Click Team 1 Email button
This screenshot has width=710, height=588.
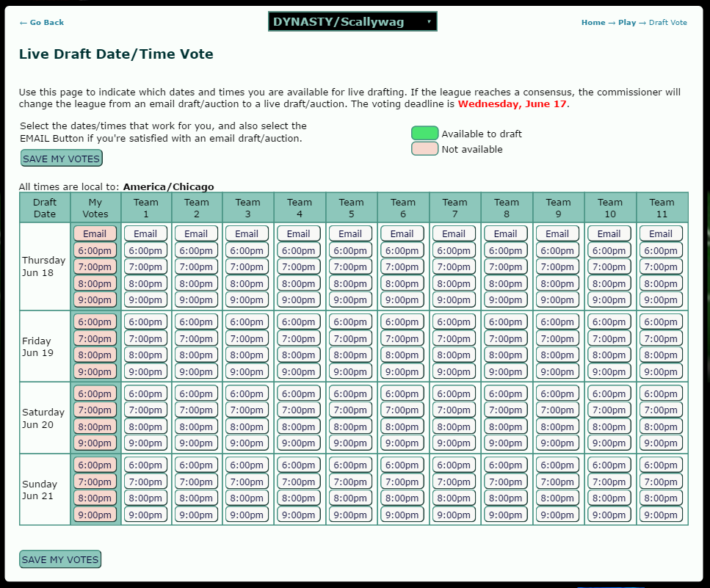tap(145, 233)
